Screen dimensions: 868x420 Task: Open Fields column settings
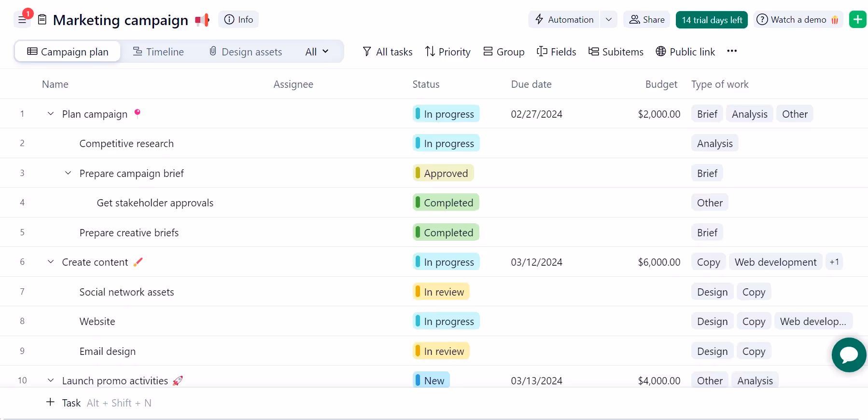pyautogui.click(x=556, y=52)
